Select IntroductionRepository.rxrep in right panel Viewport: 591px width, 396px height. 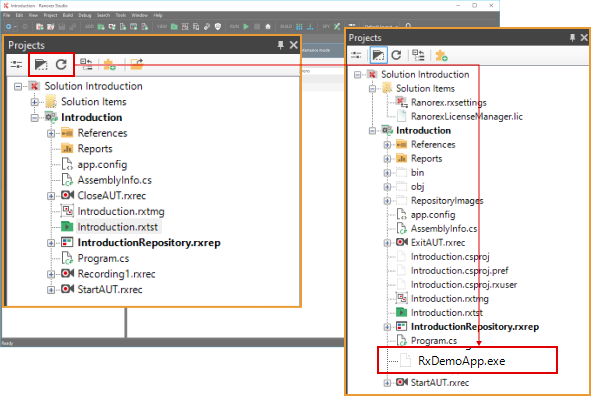coord(475,327)
